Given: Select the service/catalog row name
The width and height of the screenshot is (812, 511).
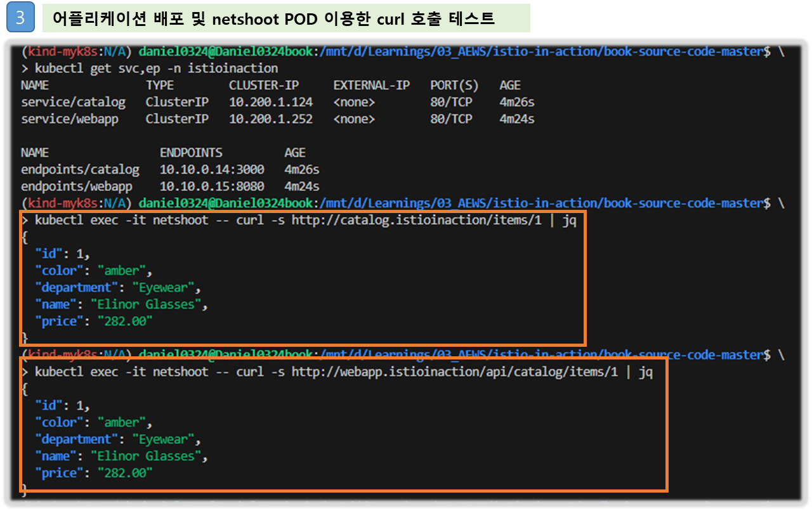Looking at the screenshot, I should click(x=73, y=102).
